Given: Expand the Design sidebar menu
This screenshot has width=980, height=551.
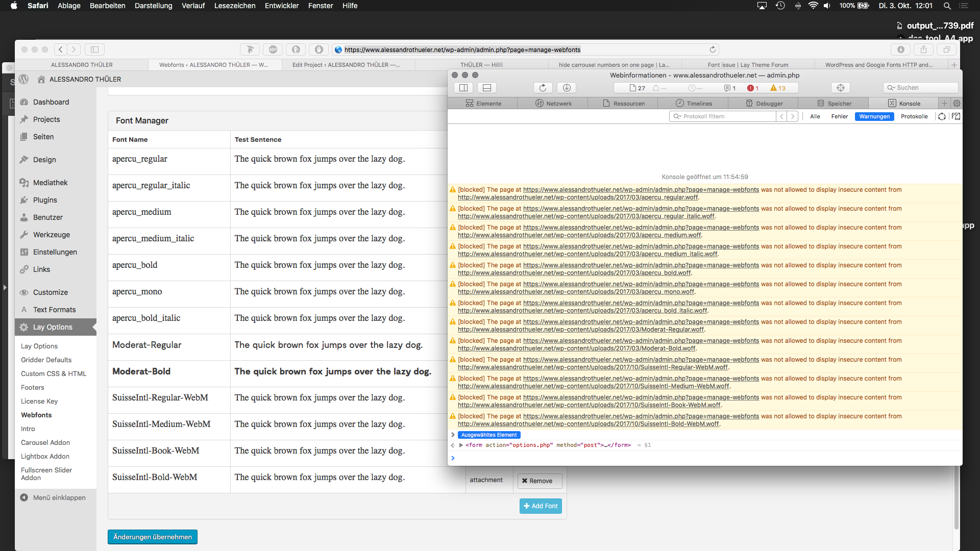Looking at the screenshot, I should coord(44,160).
